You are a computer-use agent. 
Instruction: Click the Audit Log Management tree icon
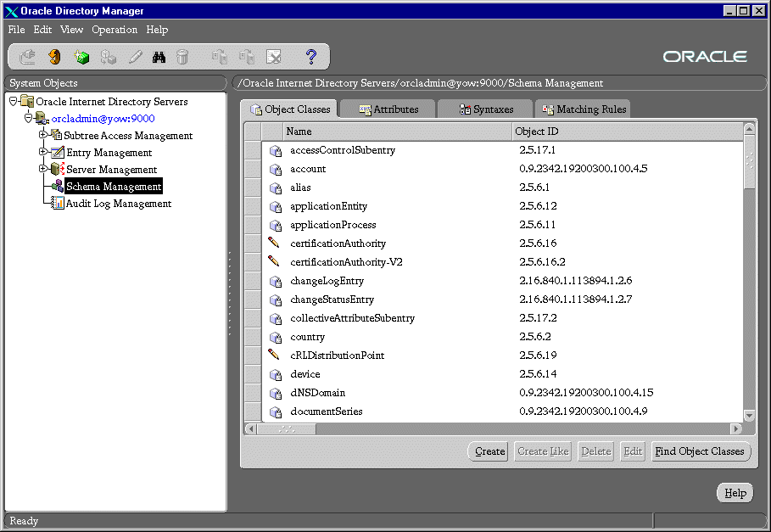58,204
